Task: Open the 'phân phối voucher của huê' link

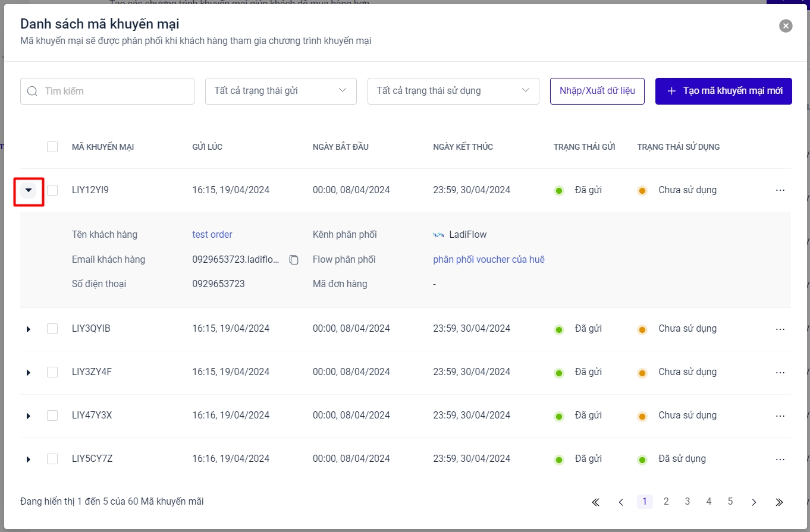Action: coord(488,260)
